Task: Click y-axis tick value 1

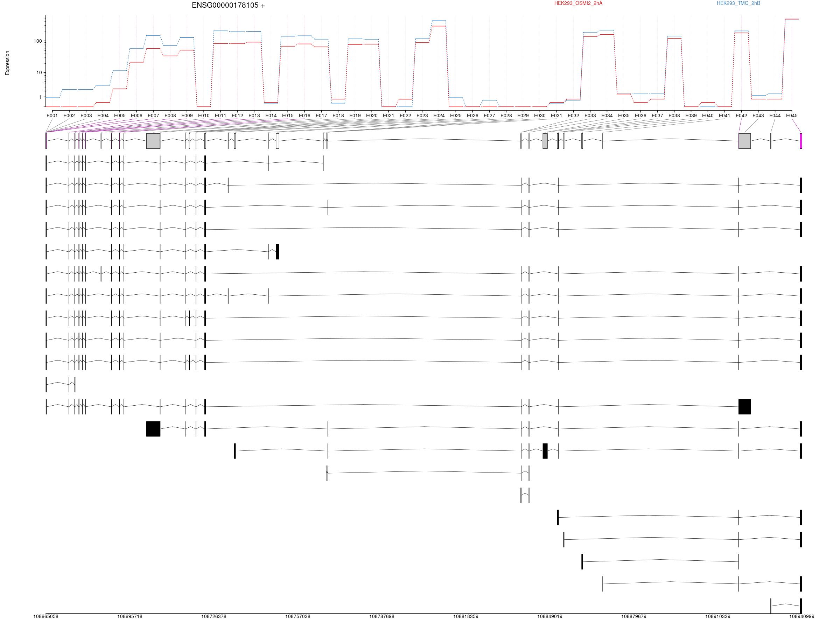Action: (x=41, y=97)
